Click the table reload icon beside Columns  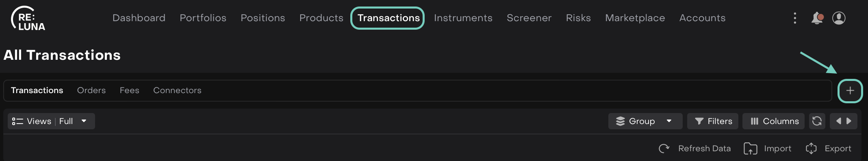click(x=817, y=121)
